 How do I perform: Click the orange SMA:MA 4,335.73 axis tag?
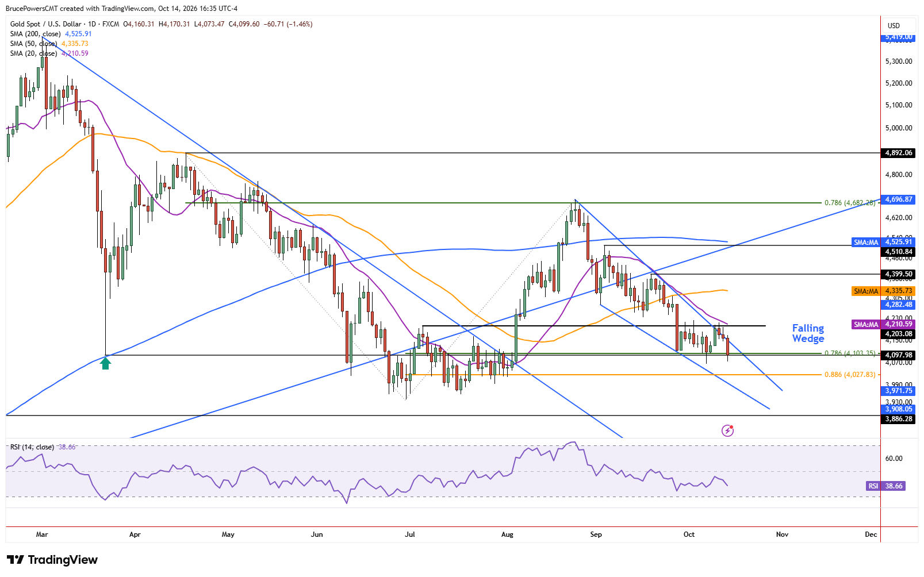[x=883, y=291]
